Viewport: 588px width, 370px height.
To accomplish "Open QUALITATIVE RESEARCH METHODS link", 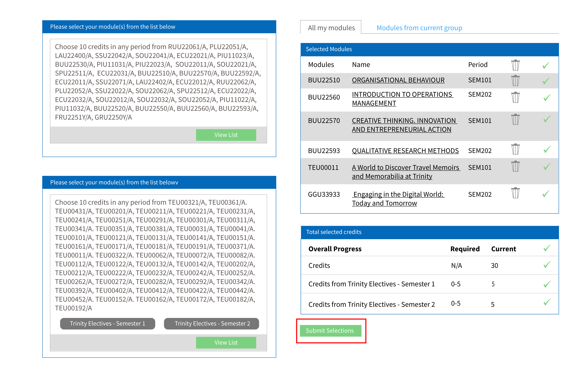I will pos(405,151).
